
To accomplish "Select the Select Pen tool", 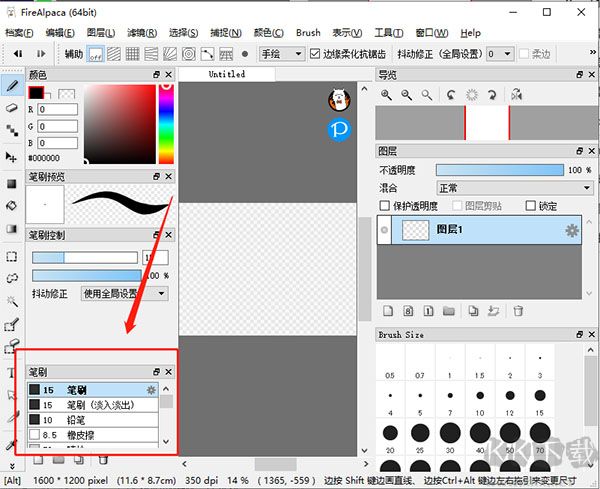I will 11,324.
